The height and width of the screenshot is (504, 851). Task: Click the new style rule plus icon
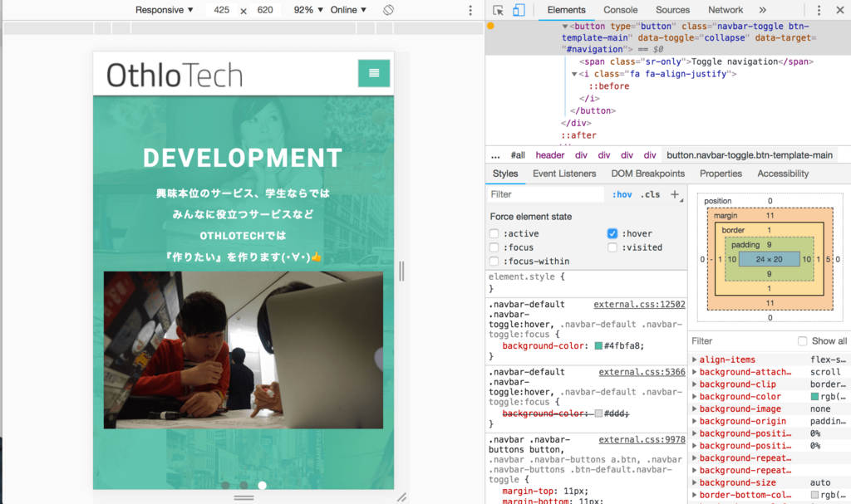click(675, 194)
